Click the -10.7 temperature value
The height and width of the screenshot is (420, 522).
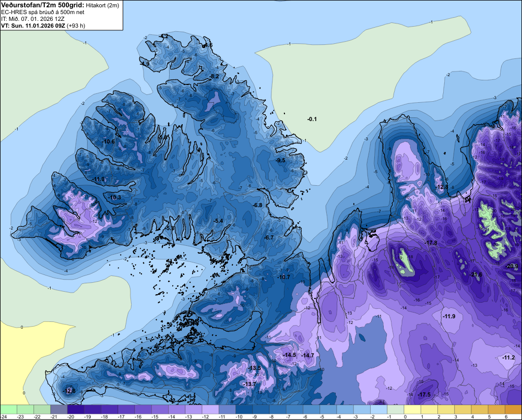pos(283,277)
